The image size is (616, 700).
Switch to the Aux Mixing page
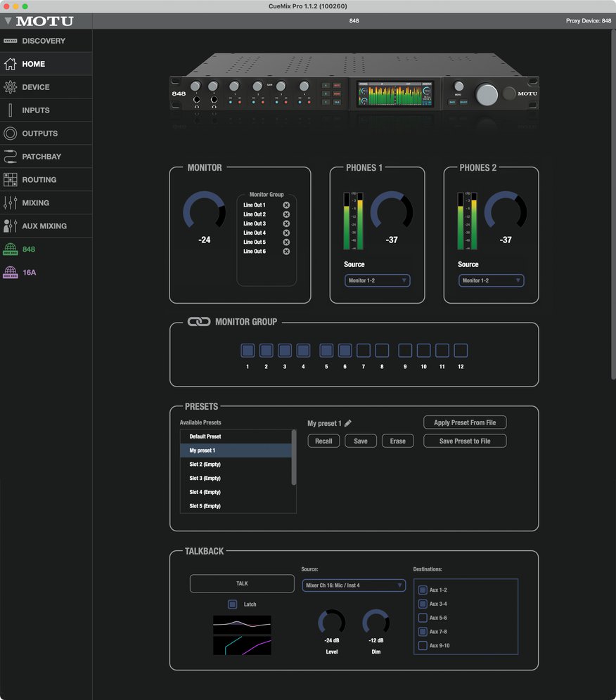pyautogui.click(x=44, y=226)
